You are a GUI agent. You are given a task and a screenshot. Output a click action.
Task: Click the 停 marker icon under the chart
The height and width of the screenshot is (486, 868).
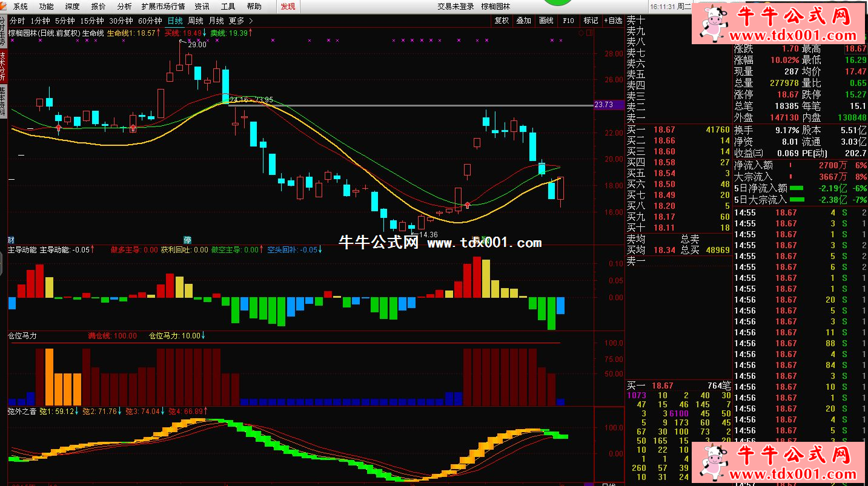coord(188,240)
